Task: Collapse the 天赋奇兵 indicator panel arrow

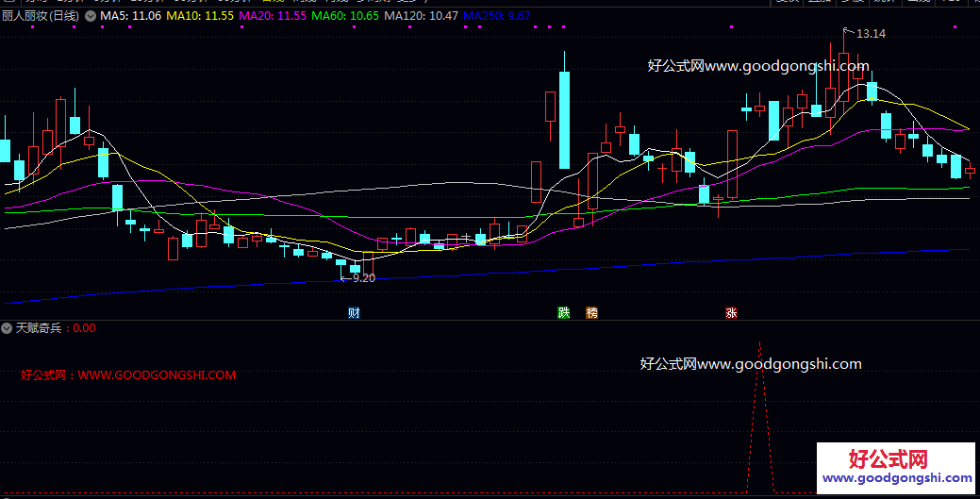Action: (7, 327)
